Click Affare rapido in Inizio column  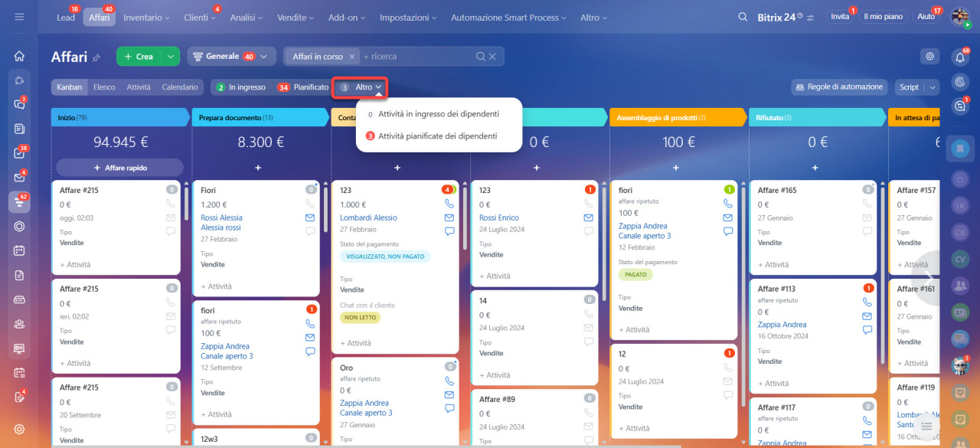tap(119, 168)
